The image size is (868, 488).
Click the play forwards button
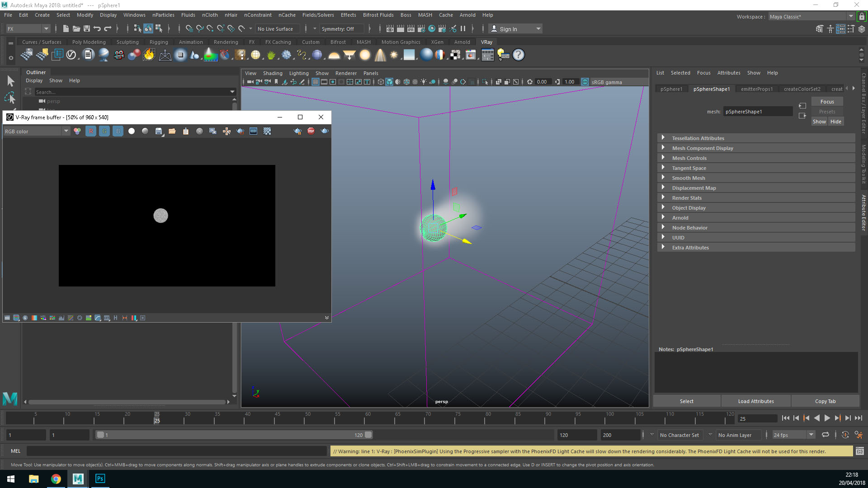point(827,418)
